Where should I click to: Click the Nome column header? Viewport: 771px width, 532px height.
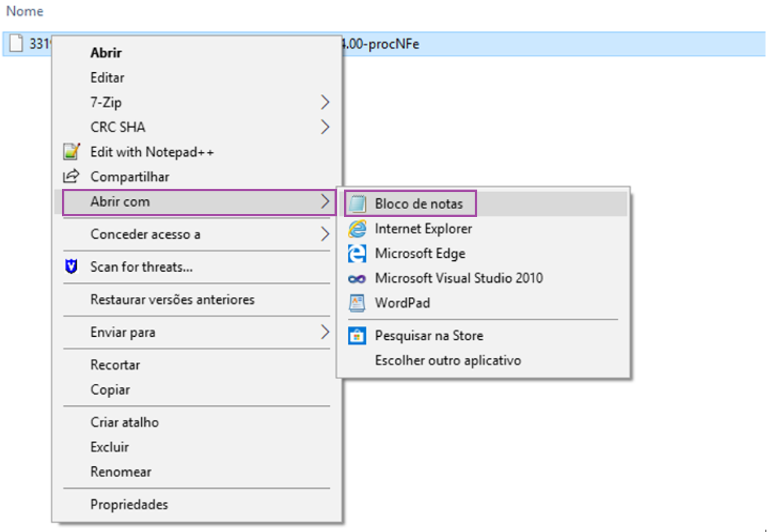pos(24,11)
